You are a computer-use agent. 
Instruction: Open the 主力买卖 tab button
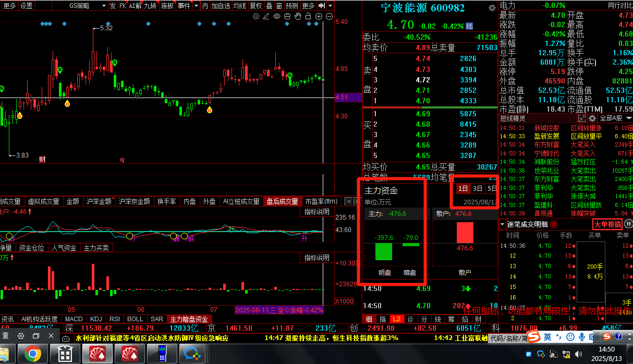96,248
